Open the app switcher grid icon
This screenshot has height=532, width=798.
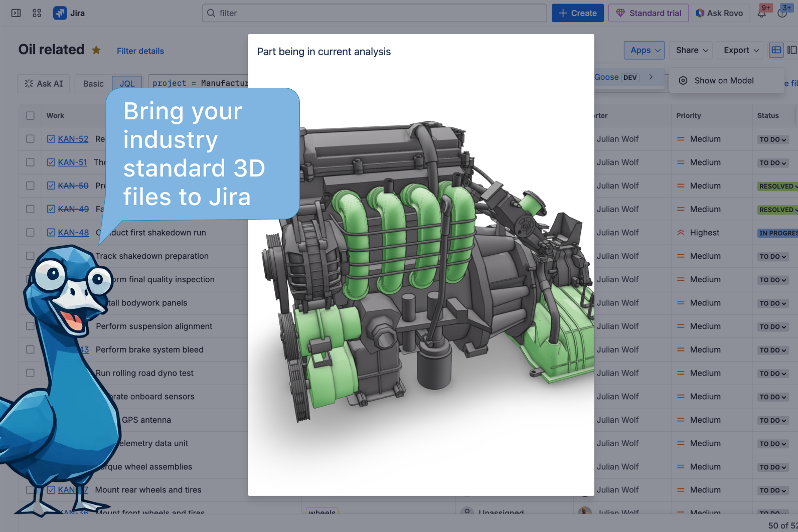click(x=37, y=13)
